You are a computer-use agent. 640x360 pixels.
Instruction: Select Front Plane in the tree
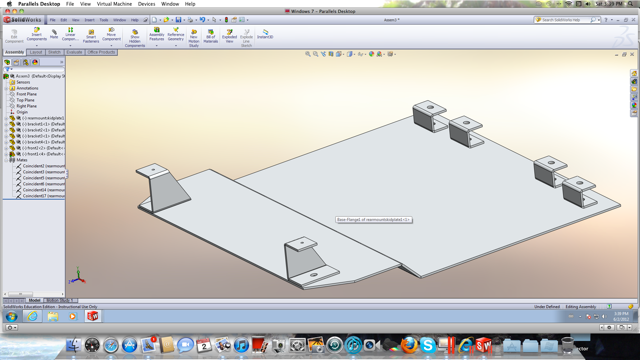(26, 94)
